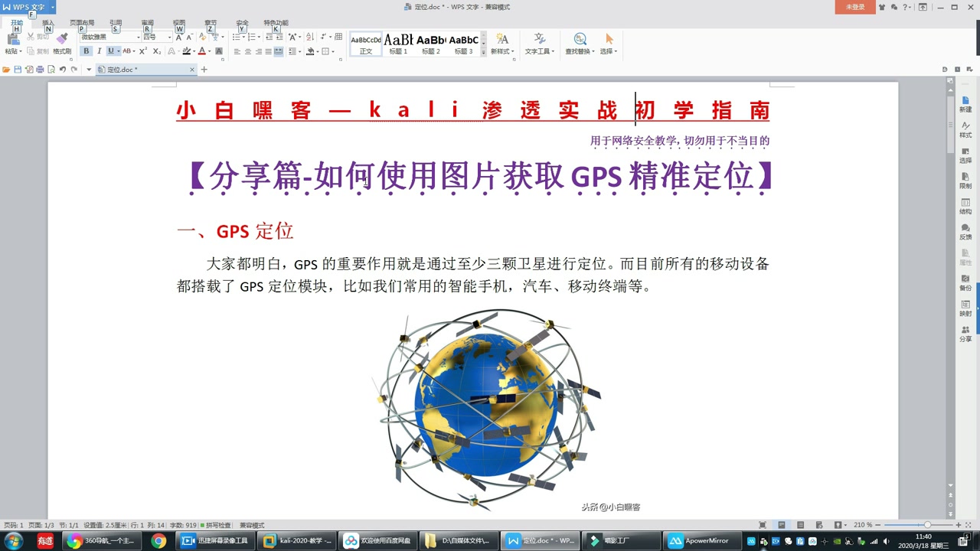980x551 pixels.
Task: Open the 新建 sidebar panel icon
Action: pyautogui.click(x=965, y=104)
